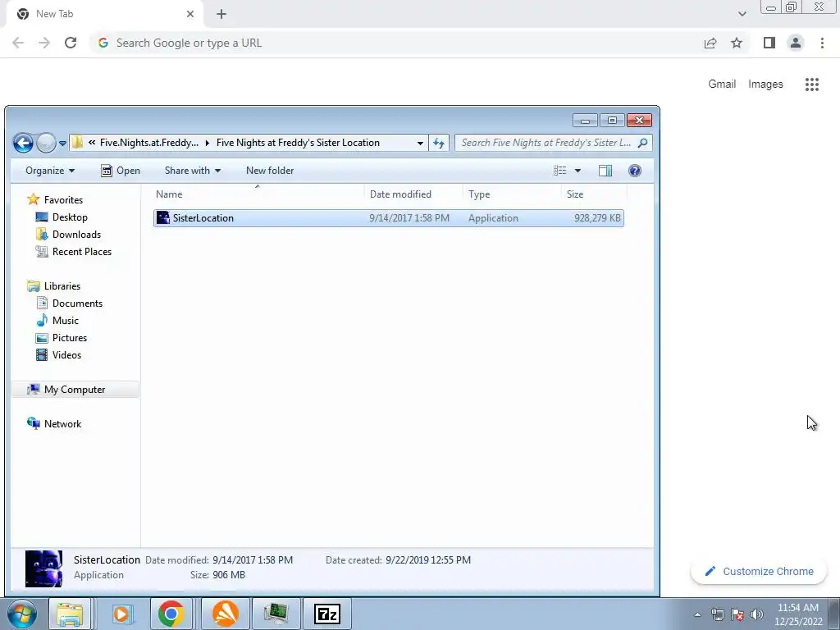Screen dimensions: 840x630
Task: Expand breadcrumb arrow after Five.Nights.at.Freddy...
Action: (x=208, y=143)
